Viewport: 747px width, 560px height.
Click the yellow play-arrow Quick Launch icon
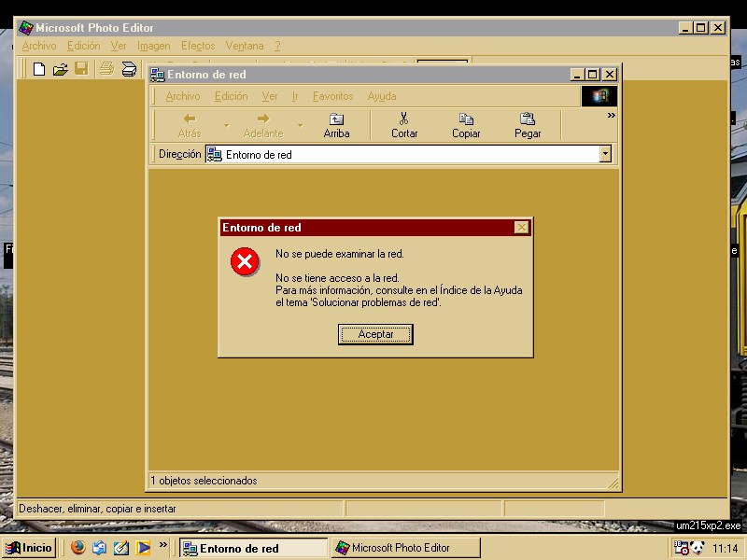click(x=143, y=548)
